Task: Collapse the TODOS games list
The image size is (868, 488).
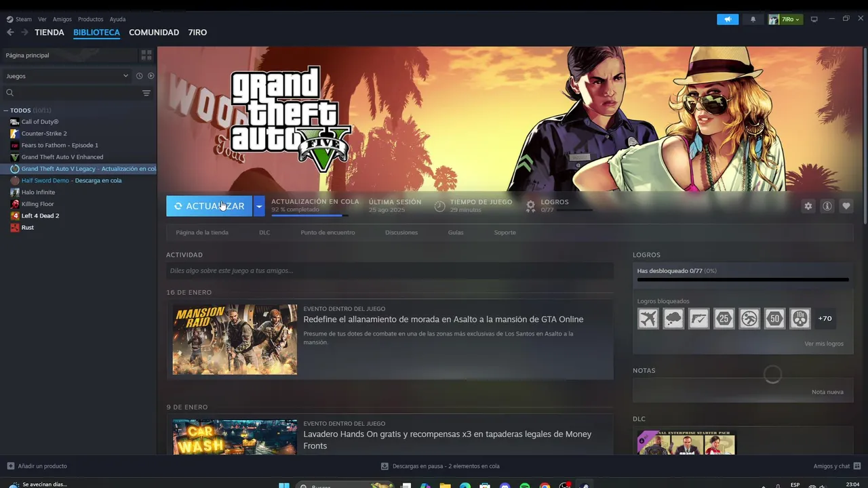Action: click(x=6, y=110)
